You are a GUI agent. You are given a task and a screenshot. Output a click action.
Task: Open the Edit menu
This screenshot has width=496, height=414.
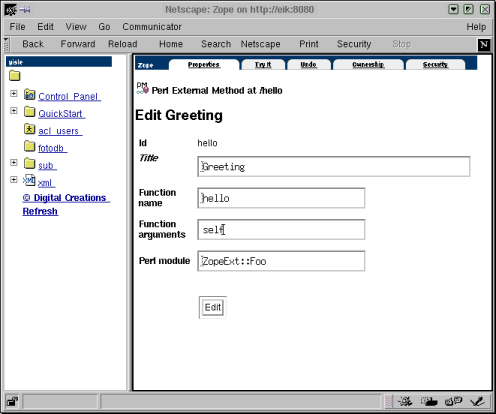coord(45,27)
